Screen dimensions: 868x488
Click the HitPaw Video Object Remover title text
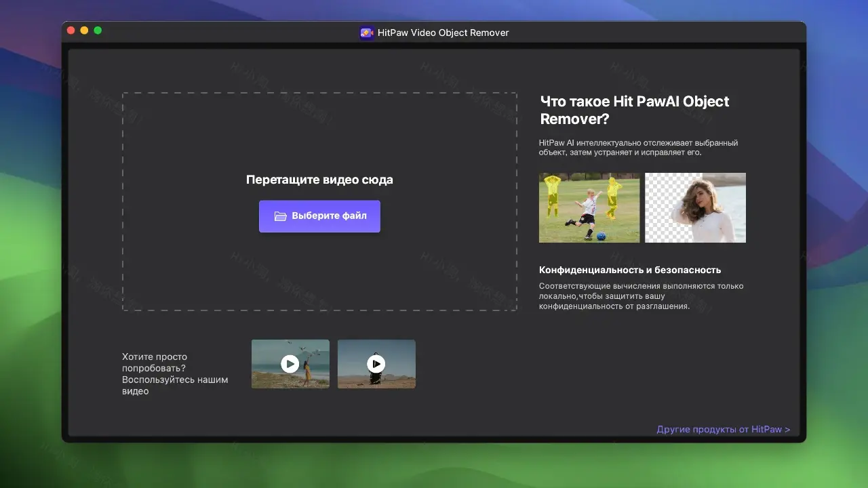(444, 33)
